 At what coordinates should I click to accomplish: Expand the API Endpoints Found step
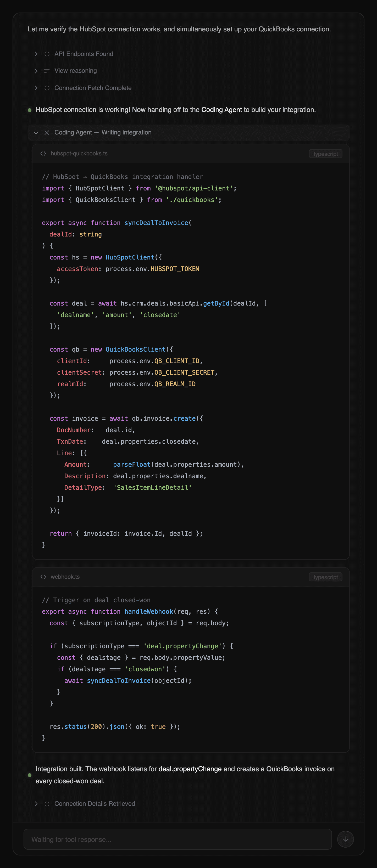click(x=36, y=54)
